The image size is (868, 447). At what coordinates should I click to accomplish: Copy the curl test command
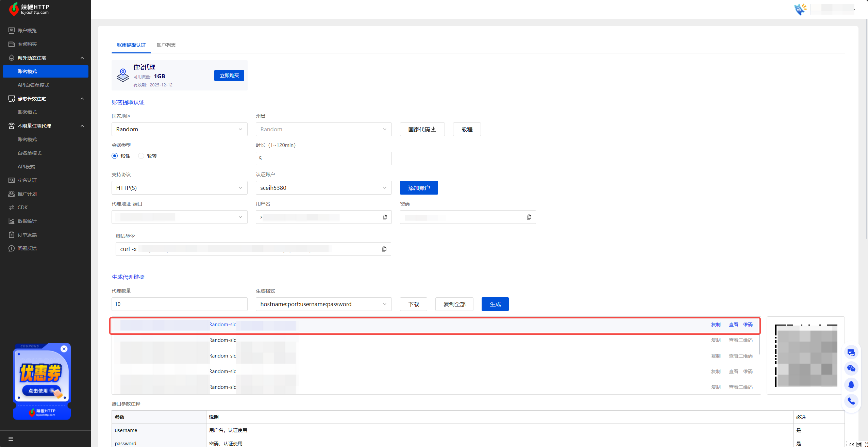click(x=384, y=249)
